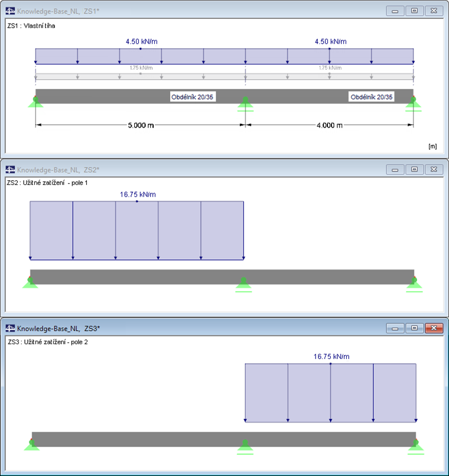Minimize the ZS1 window
449x476 pixels.
click(x=395, y=11)
